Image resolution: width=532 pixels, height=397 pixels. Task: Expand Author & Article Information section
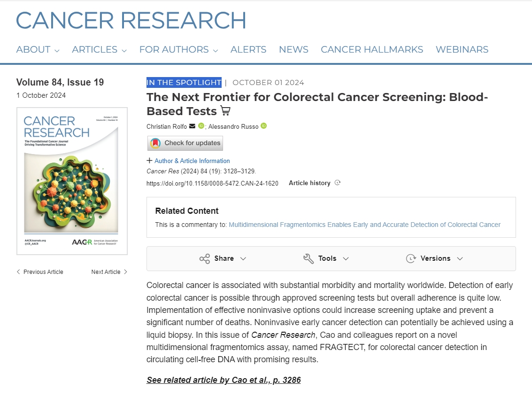tap(188, 161)
